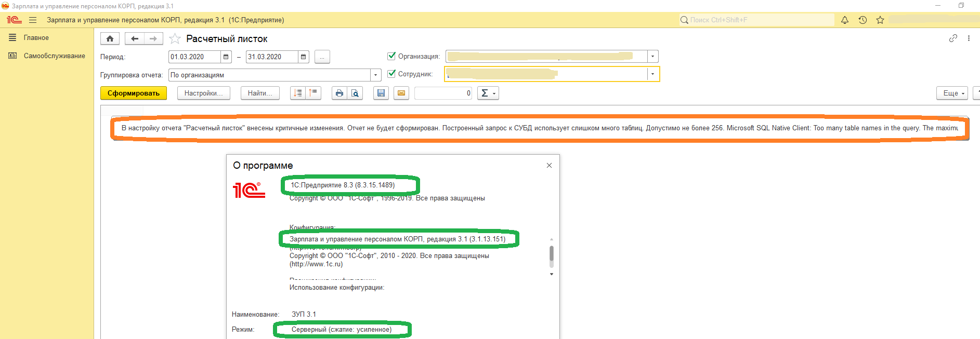This screenshot has width=980, height=339.
Task: Get link to report via chain icon
Action: [953, 38]
